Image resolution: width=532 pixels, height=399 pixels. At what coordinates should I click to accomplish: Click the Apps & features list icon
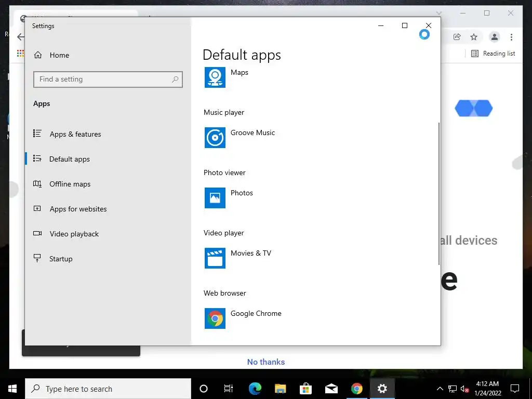click(x=37, y=134)
